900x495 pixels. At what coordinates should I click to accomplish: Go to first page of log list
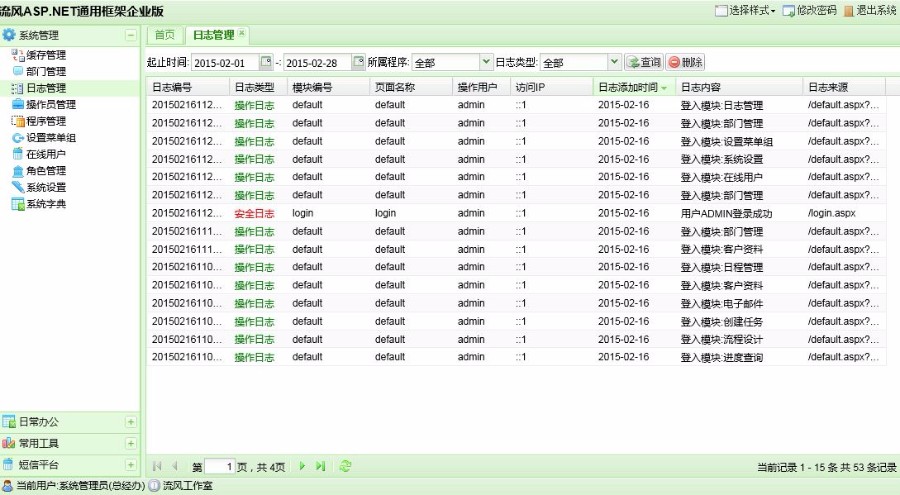157,466
